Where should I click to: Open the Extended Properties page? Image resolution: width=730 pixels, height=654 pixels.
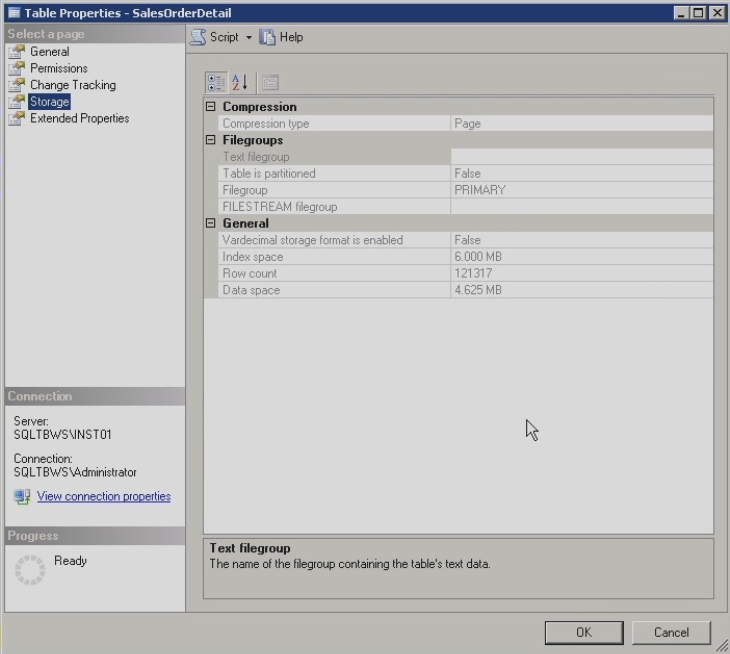tap(80, 118)
